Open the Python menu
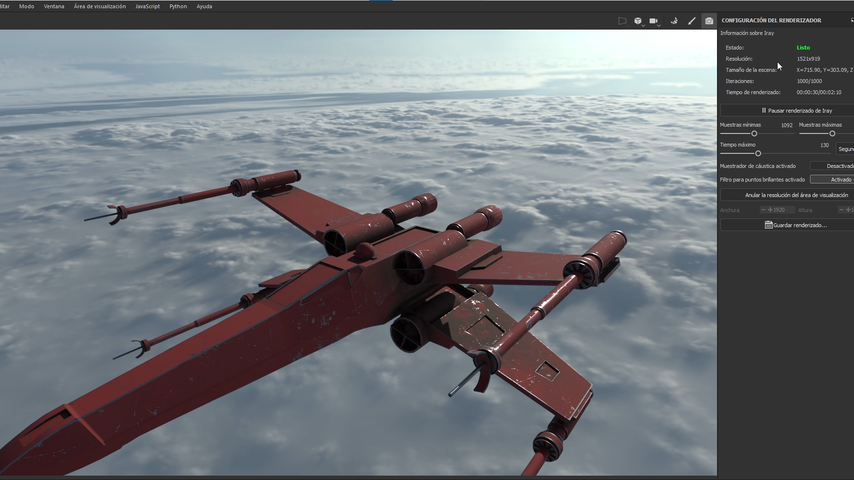The width and height of the screenshot is (854, 480). pos(178,7)
